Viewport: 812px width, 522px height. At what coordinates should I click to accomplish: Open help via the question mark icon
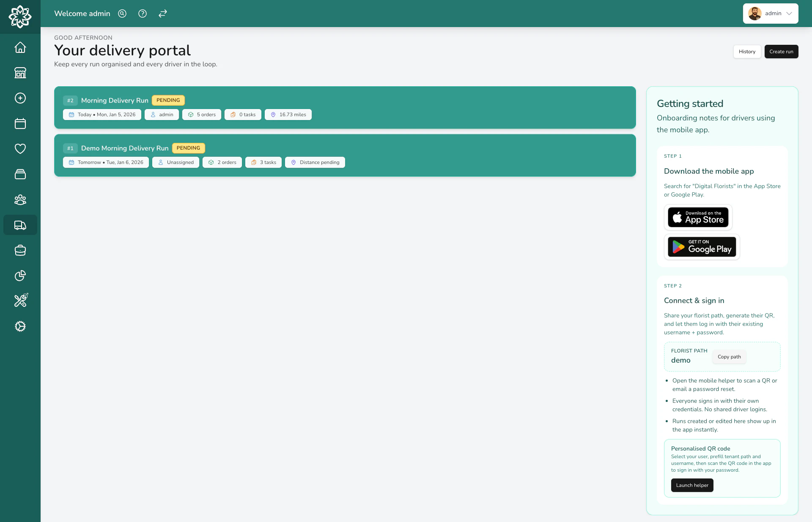click(x=142, y=14)
